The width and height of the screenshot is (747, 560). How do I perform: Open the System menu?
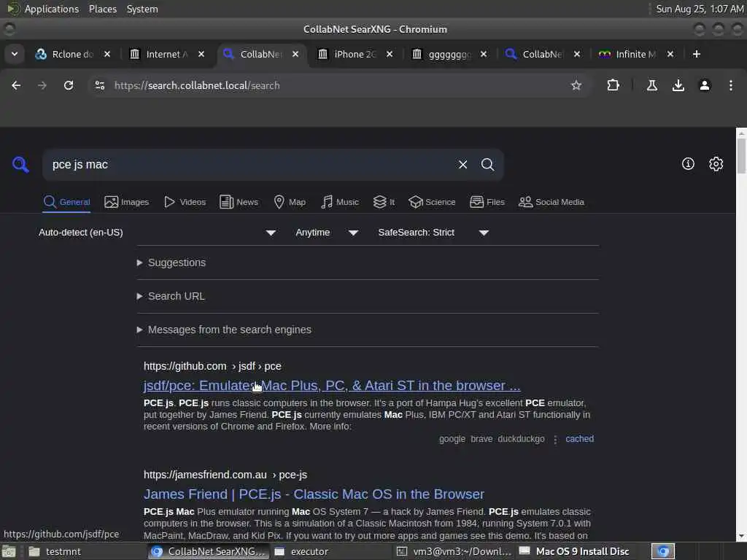pos(142,9)
